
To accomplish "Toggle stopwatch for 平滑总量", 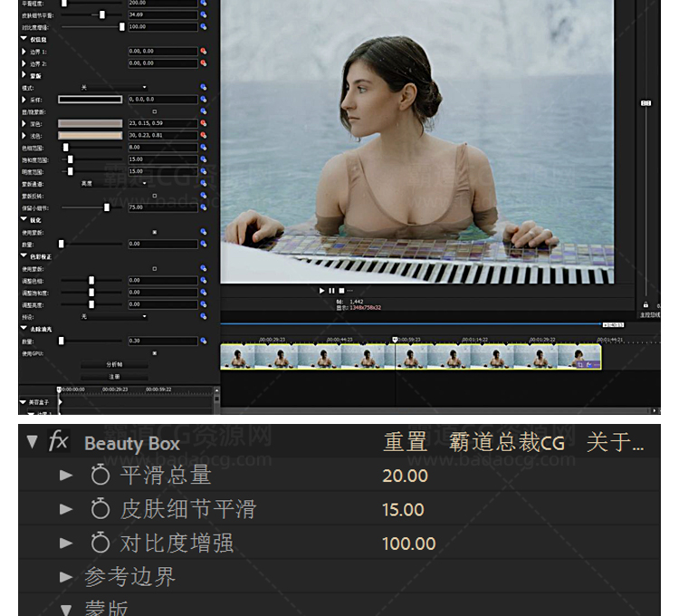I will [x=100, y=475].
